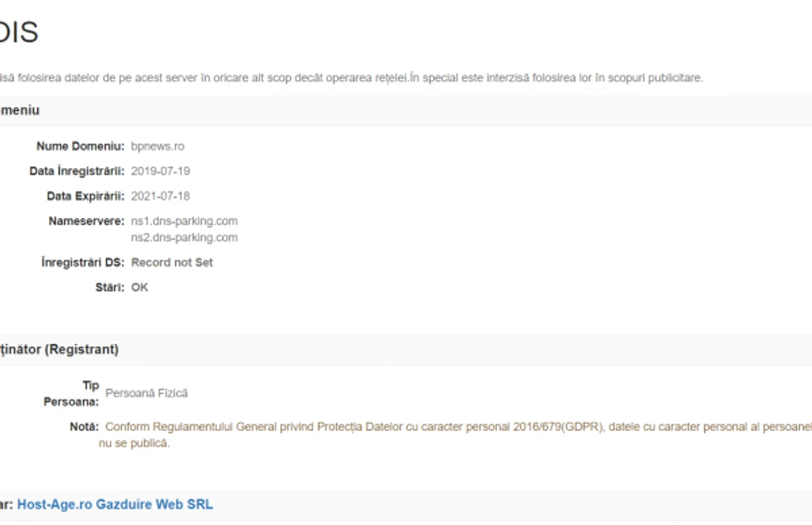Click the Data Înregistrării label
Screen dimensions: 812x525
point(77,171)
